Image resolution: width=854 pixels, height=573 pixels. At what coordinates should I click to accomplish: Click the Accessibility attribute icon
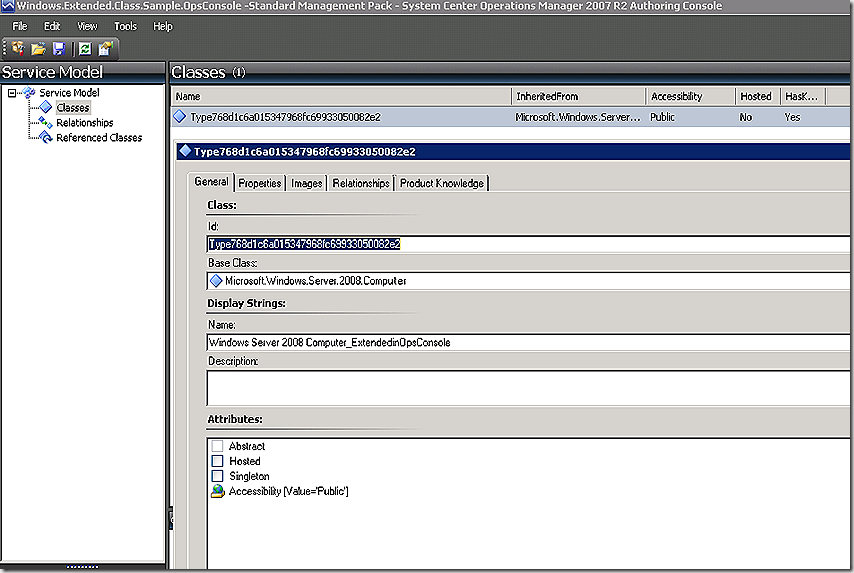[x=218, y=491]
